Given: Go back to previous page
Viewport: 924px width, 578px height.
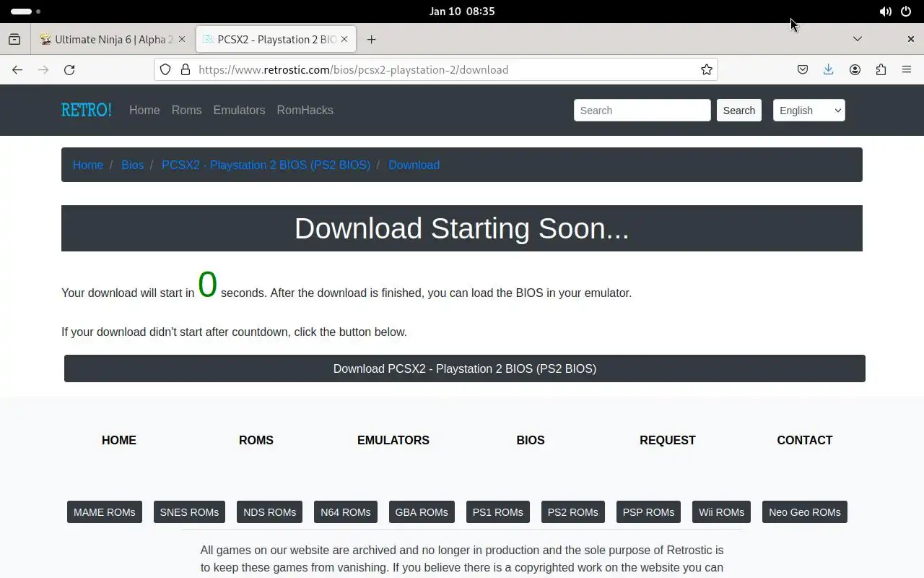Looking at the screenshot, I should coord(17,70).
